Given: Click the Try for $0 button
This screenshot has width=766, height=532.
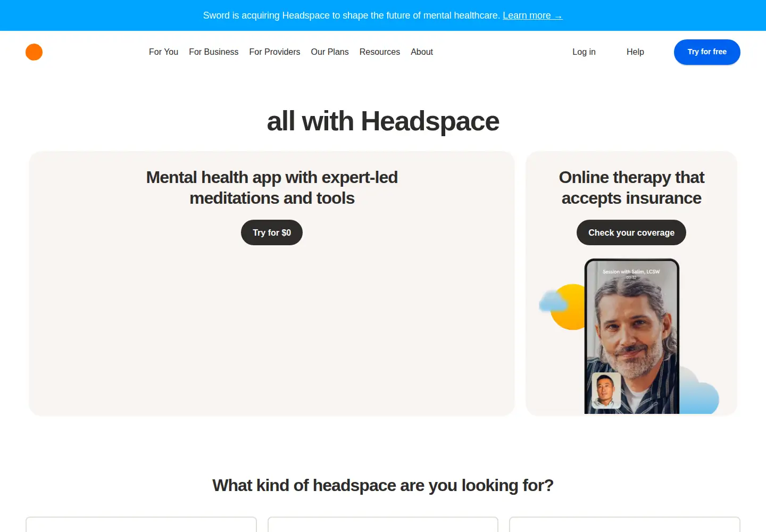Looking at the screenshot, I should (x=272, y=232).
